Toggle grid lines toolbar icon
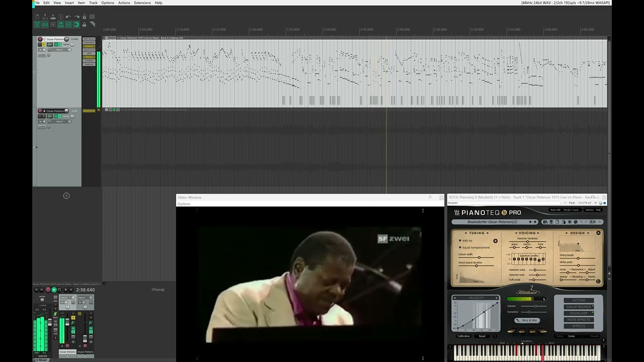This screenshot has height=362, width=644. tap(68, 24)
